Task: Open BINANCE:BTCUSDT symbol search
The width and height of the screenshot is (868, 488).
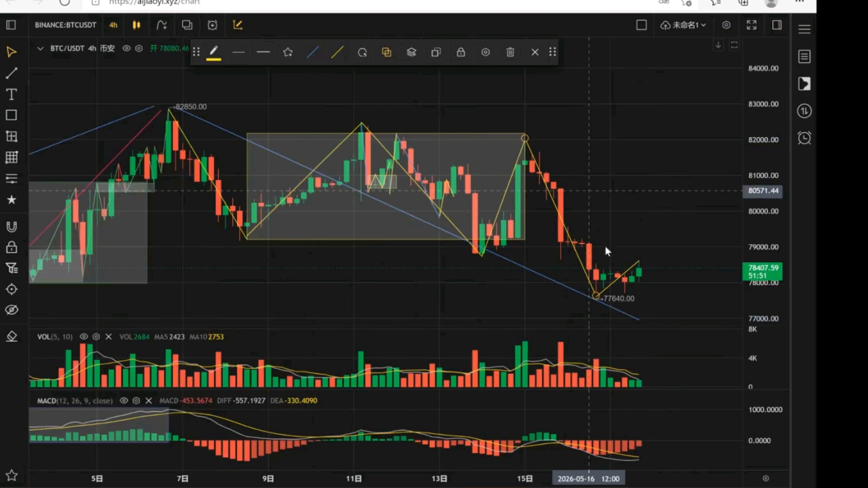Action: coord(65,25)
